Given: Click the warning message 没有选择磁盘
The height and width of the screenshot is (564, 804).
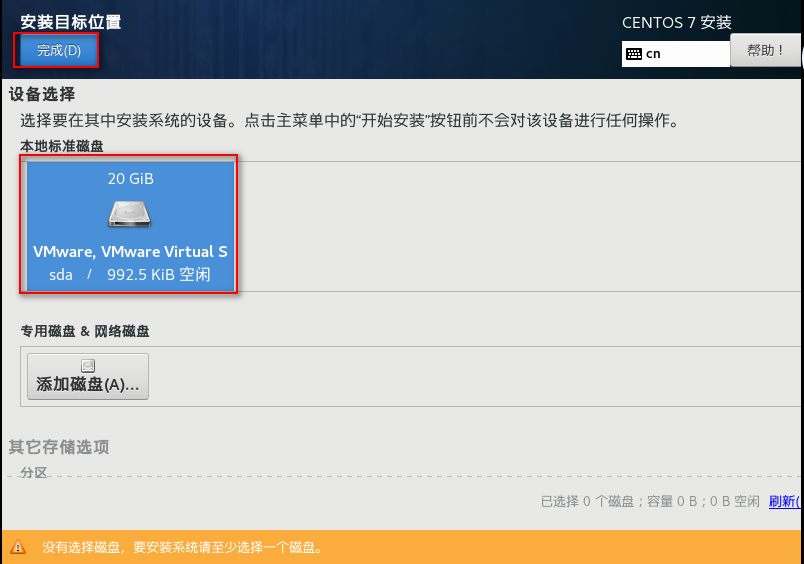Looking at the screenshot, I should (183, 547).
